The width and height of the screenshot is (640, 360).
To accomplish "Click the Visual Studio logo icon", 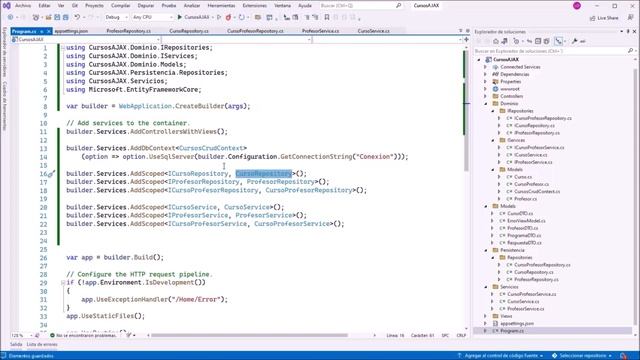I will [7, 6].
